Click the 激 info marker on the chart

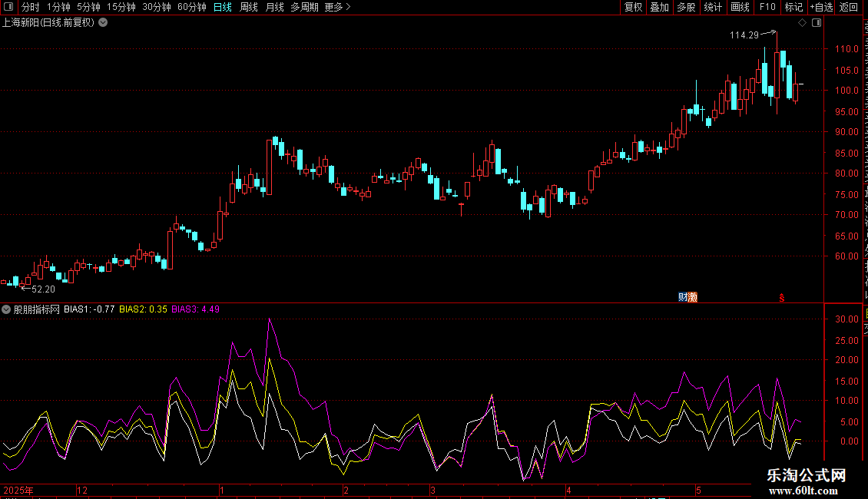pos(693,297)
